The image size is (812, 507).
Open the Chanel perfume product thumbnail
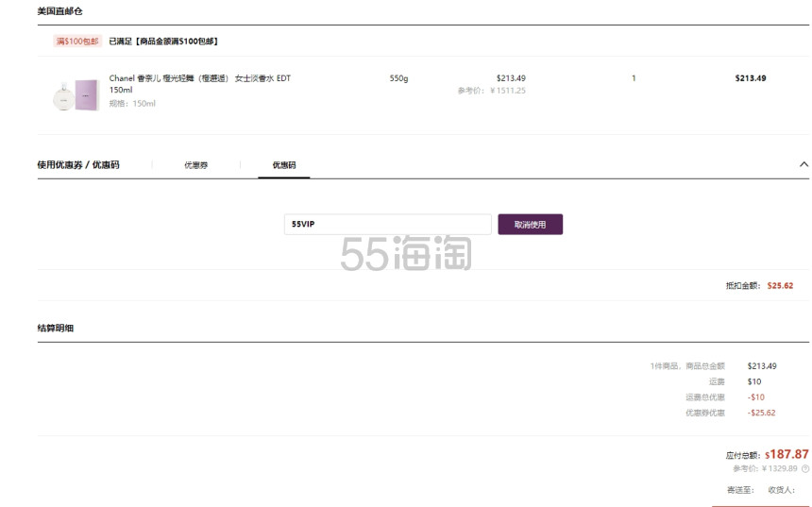click(x=76, y=94)
